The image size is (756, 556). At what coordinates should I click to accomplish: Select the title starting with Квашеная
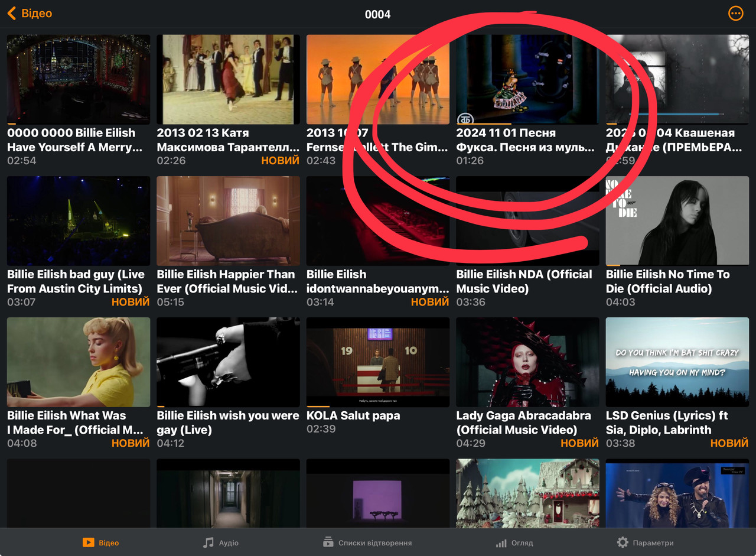(673, 140)
